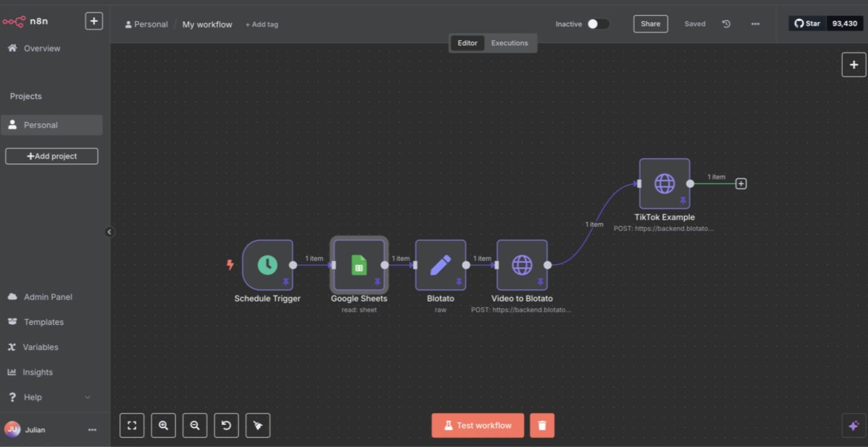Click the pin icon on Google Sheets node
The width and height of the screenshot is (868, 447).
coord(378,282)
